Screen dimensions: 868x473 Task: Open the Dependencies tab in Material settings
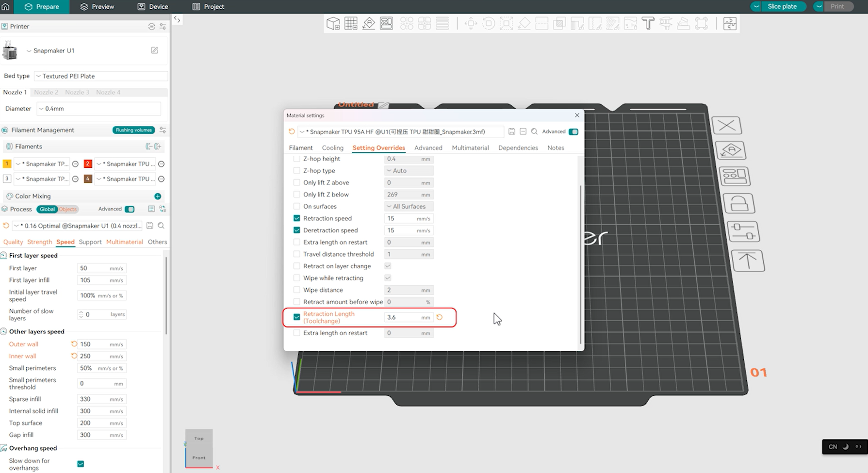(518, 148)
